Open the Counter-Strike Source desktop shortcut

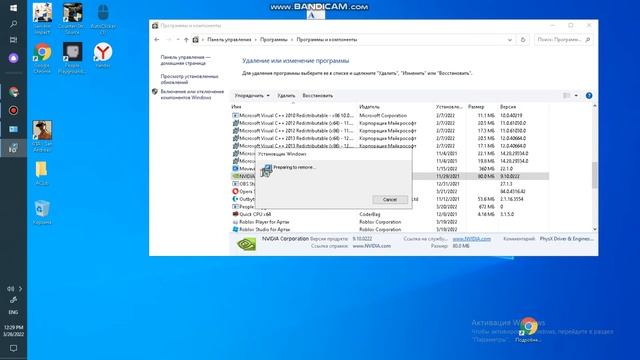pyautogui.click(x=72, y=18)
